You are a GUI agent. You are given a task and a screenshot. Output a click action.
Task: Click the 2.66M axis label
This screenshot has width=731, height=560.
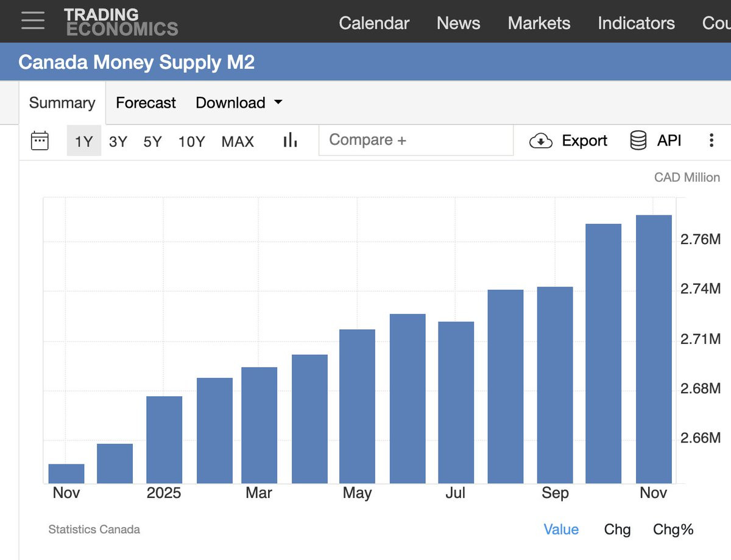click(700, 438)
